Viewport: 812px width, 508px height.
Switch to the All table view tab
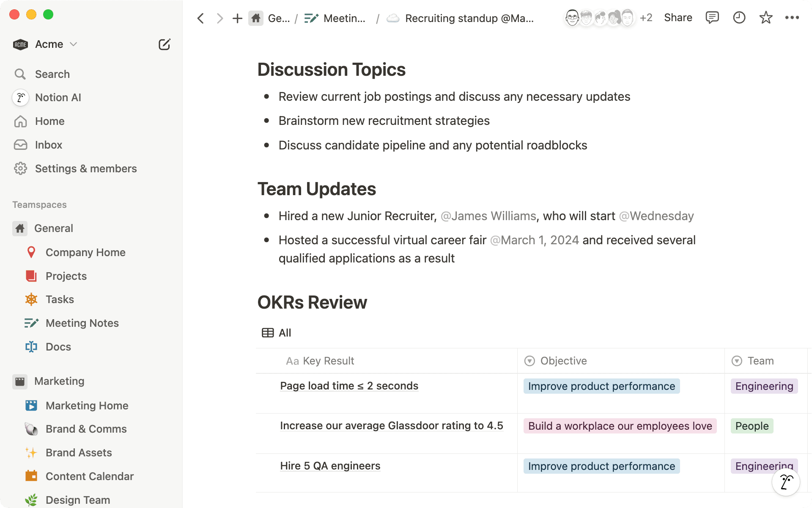pyautogui.click(x=276, y=333)
